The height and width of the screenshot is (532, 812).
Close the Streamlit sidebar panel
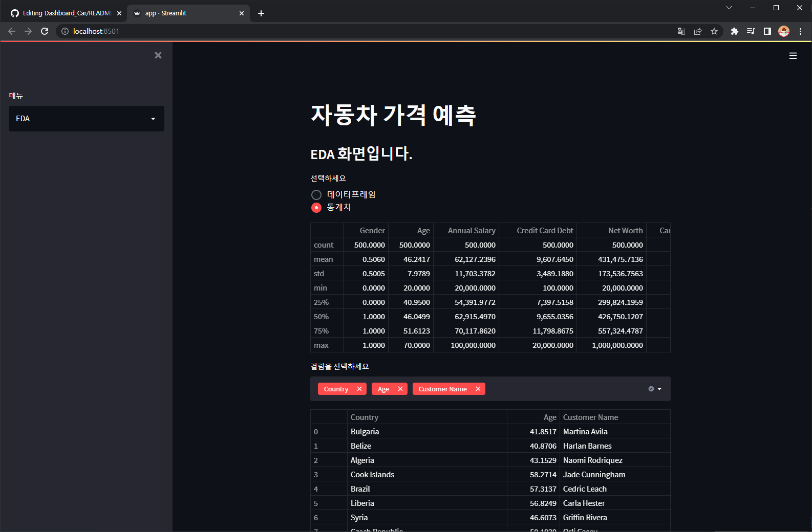coord(158,55)
